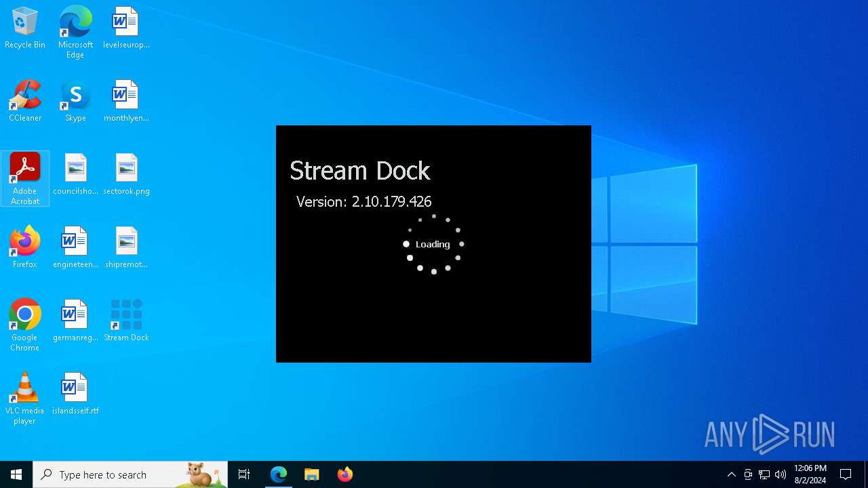Screen dimensions: 868x488
Task: Select the Google Chrome desktop shortcut
Action: (x=25, y=325)
